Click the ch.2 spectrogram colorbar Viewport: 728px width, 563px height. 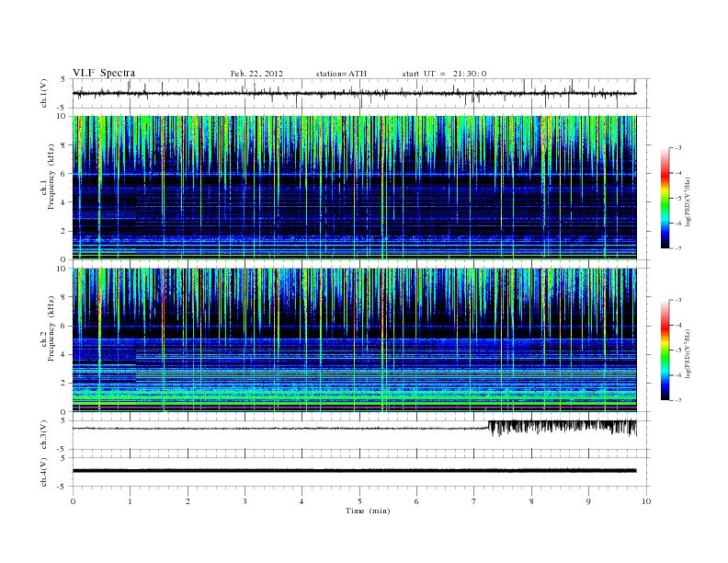click(665, 350)
